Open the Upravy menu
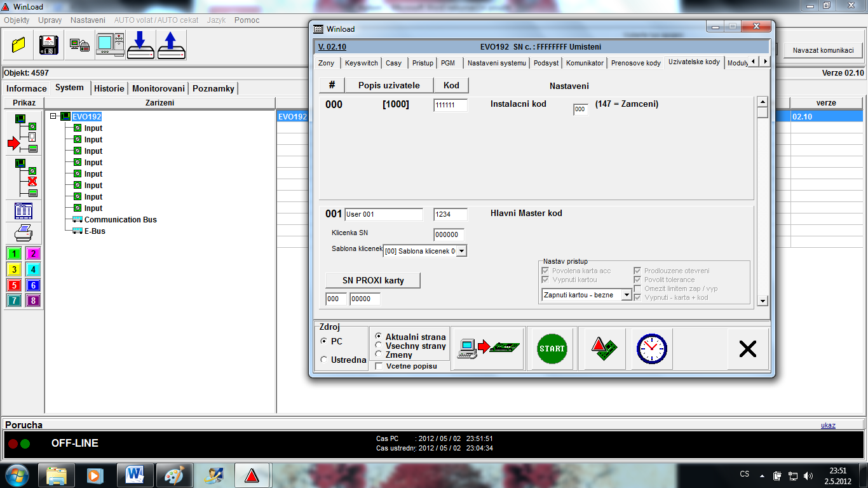Screen dimensions: 868x488 tap(50, 20)
